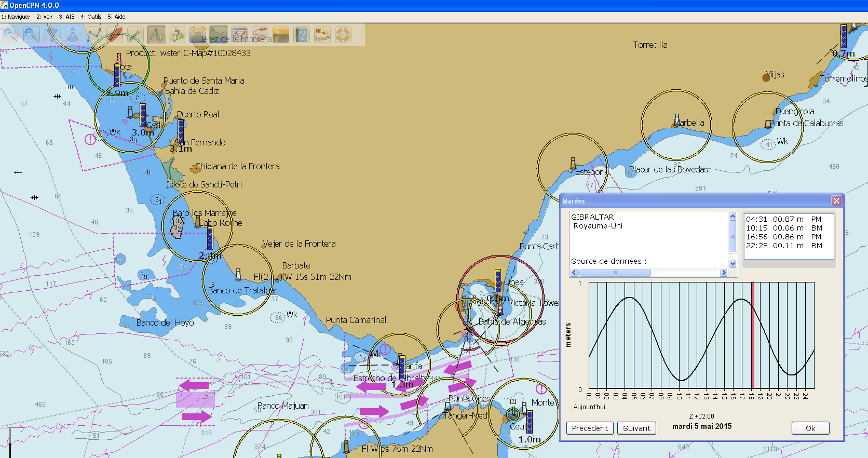Click the GIBRALTAR station name text

pyautogui.click(x=592, y=217)
